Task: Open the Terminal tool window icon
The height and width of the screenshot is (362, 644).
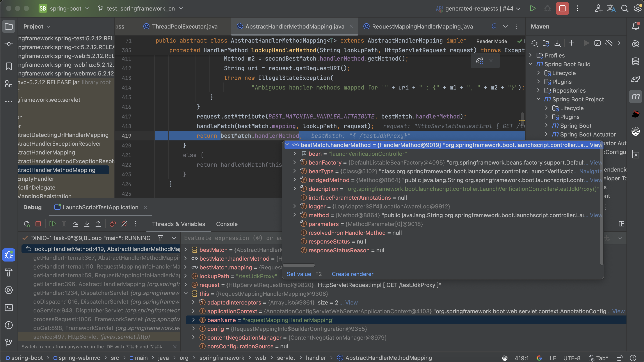Action: 9,307
